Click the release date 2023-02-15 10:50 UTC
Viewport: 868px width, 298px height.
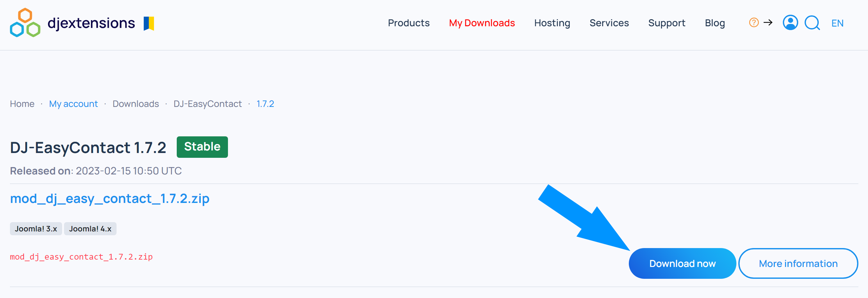129,171
